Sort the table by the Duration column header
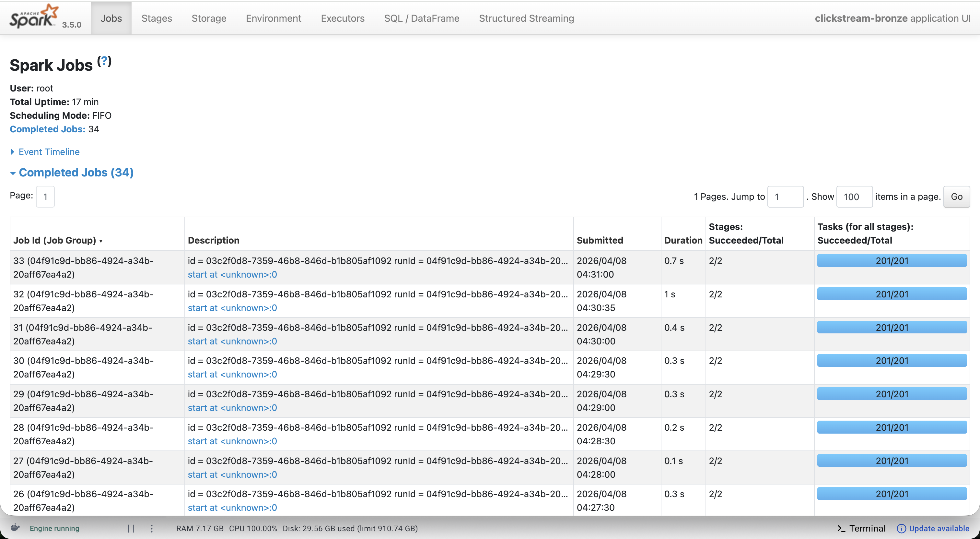 (683, 240)
